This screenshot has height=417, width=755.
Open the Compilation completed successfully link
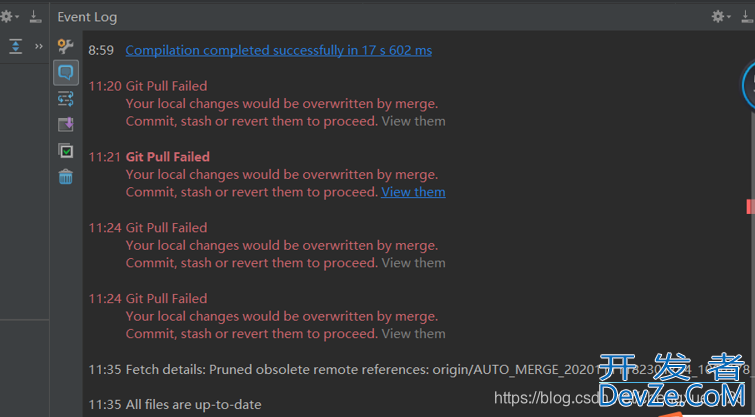[278, 51]
